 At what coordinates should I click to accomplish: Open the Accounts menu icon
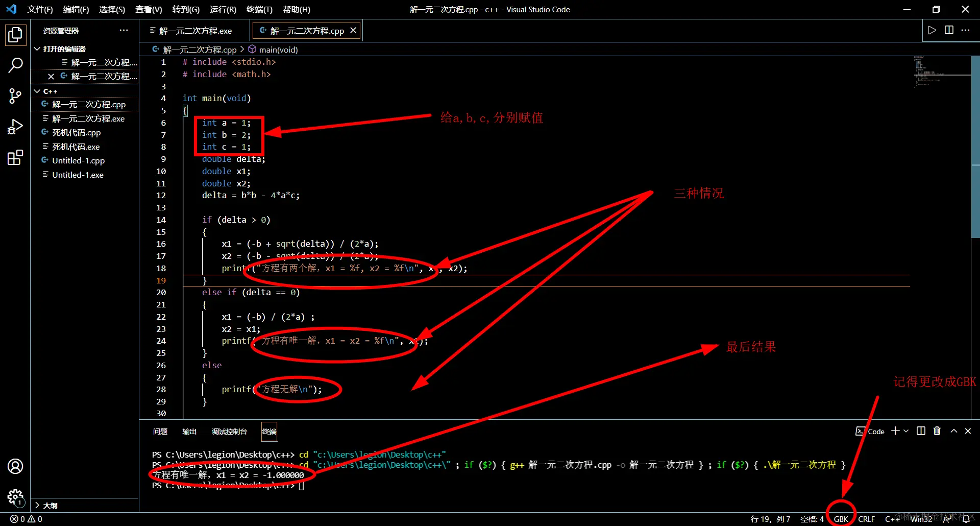pos(15,466)
